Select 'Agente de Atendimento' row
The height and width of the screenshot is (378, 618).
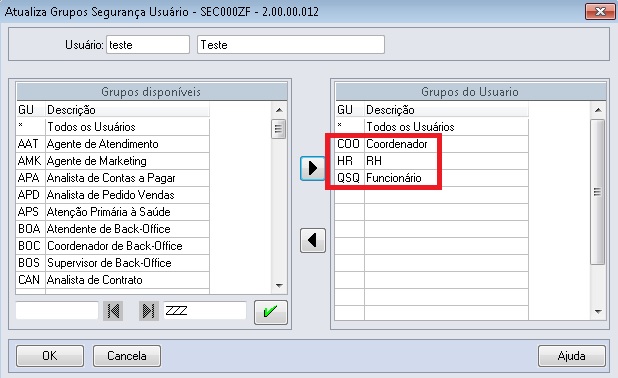point(113,144)
